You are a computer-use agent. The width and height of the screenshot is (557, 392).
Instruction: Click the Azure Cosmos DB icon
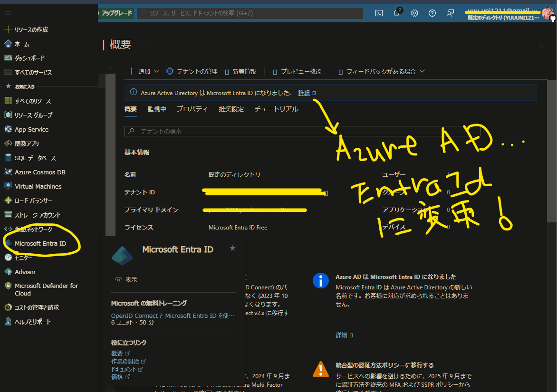[x=8, y=172]
